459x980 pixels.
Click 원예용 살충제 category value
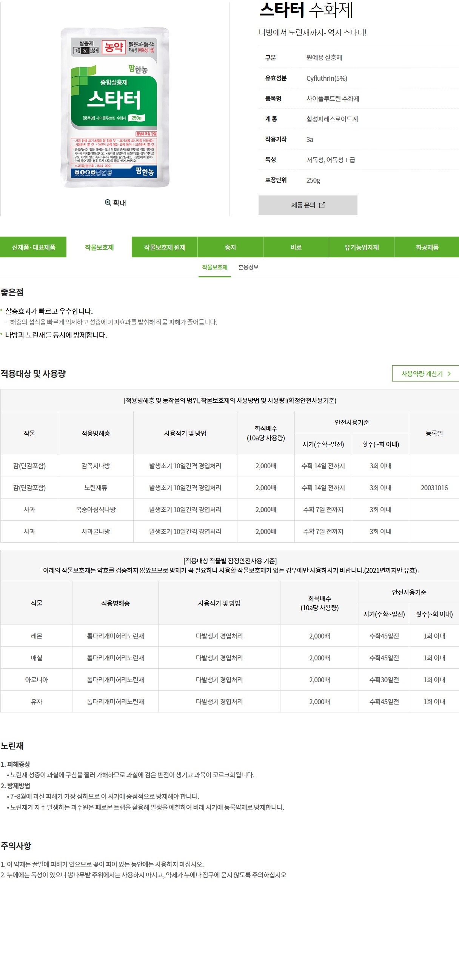pyautogui.click(x=324, y=58)
